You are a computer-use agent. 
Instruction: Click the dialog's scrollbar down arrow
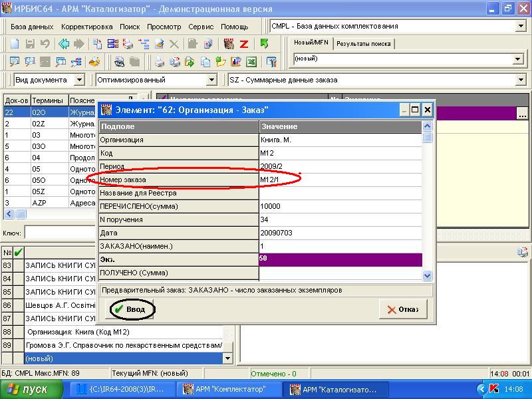pos(428,275)
